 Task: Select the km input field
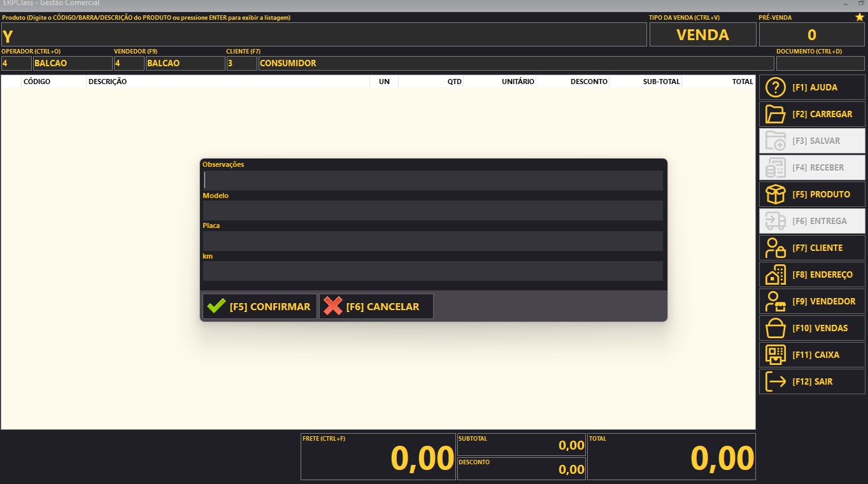coord(433,271)
